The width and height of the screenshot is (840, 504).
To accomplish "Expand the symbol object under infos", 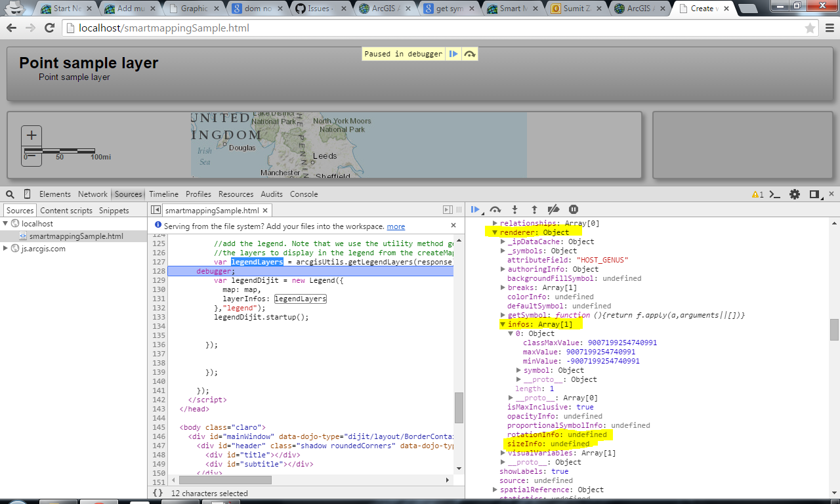I will point(519,370).
